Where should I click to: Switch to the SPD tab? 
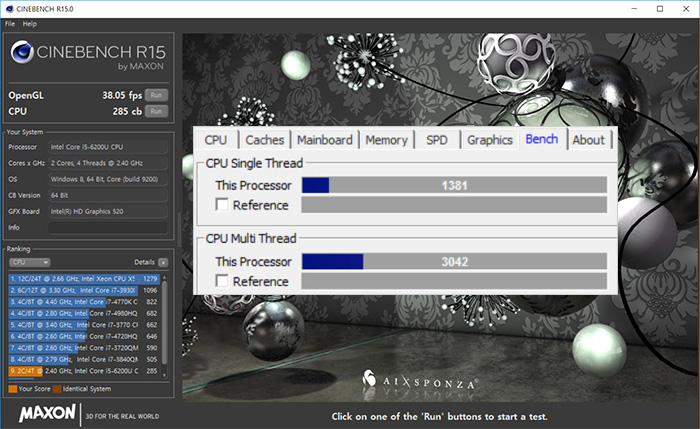click(x=437, y=140)
